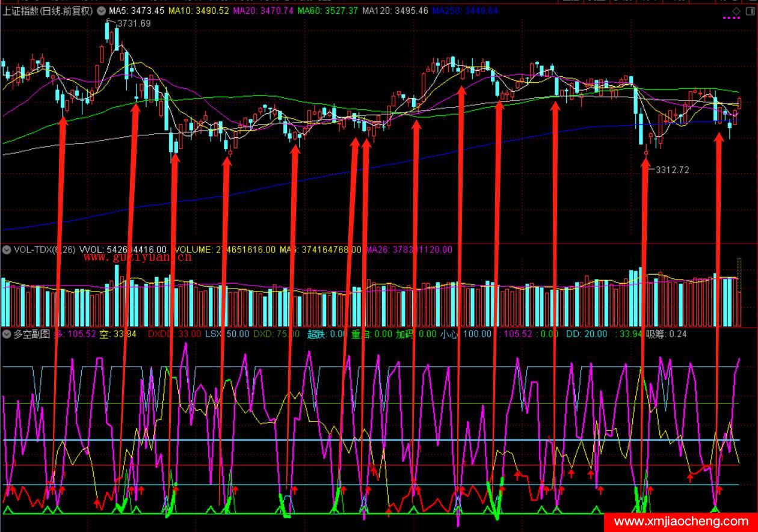Image resolution: width=758 pixels, height=532 pixels.
Task: Select the 多空副图 indicator name label
Action: 31,334
